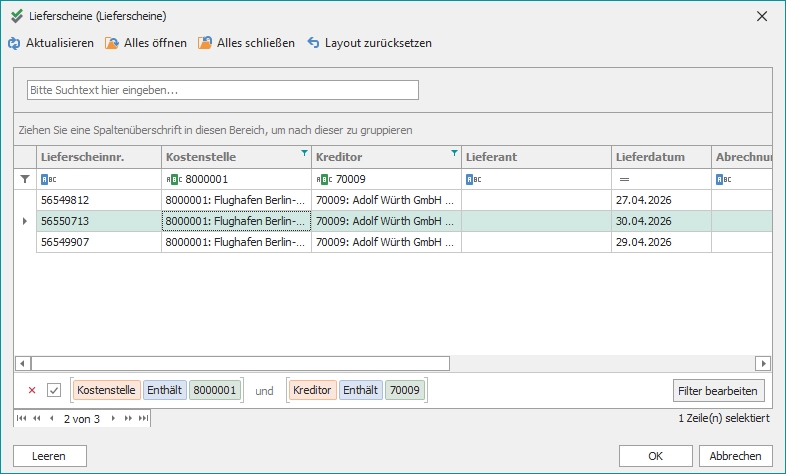Click Kreditor filter condition icon
Screen dimensions: 786x474
324,179
